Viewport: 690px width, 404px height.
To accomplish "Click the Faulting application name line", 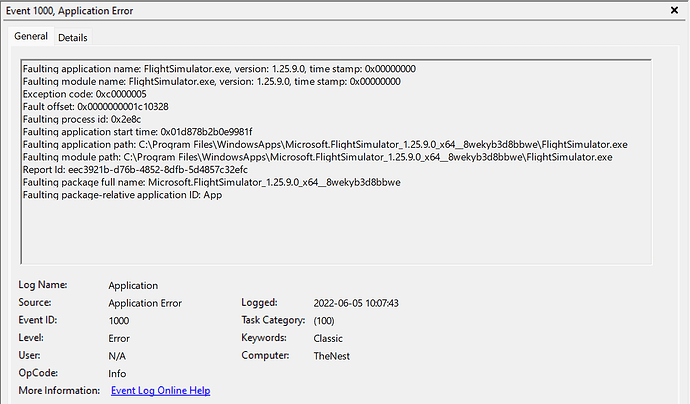I will point(219,69).
